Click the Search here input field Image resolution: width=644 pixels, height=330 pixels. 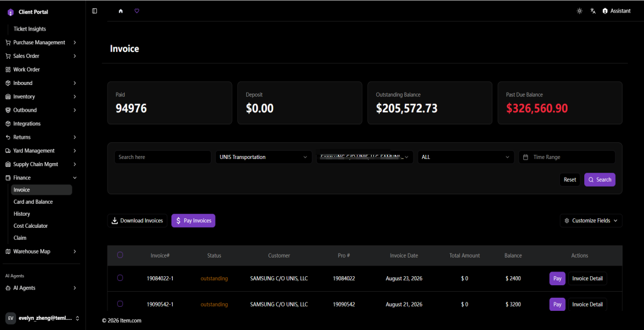point(162,157)
